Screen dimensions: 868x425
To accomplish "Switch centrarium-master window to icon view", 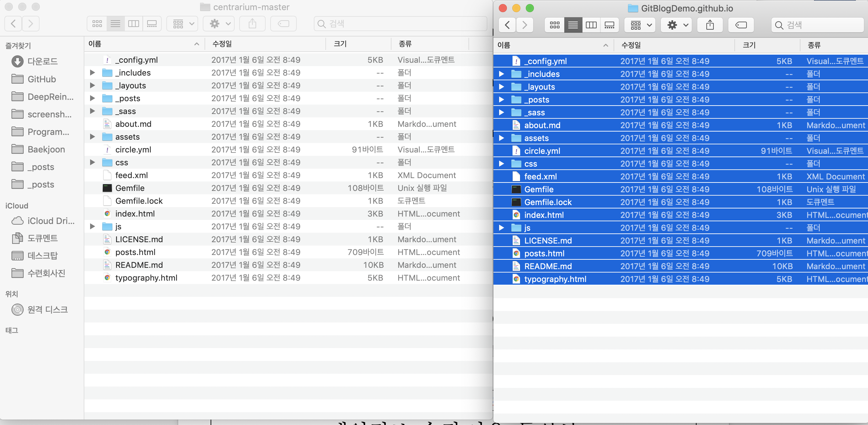I will click(x=97, y=24).
